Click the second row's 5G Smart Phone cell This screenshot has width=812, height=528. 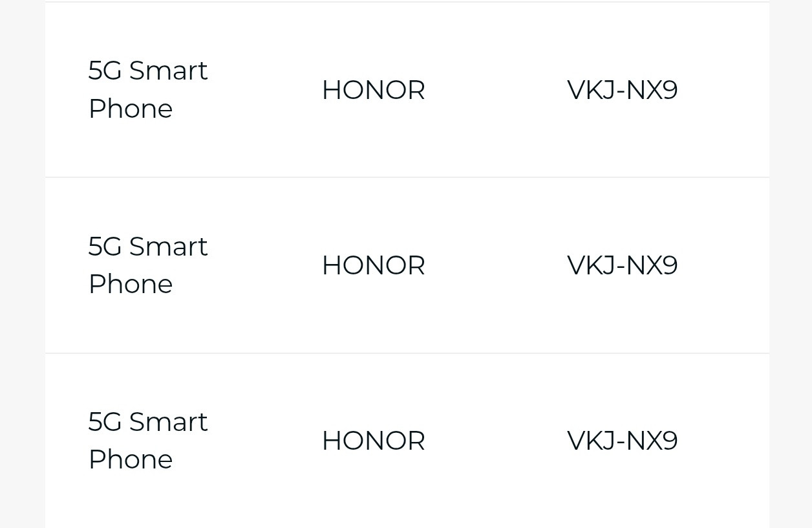[x=148, y=265]
